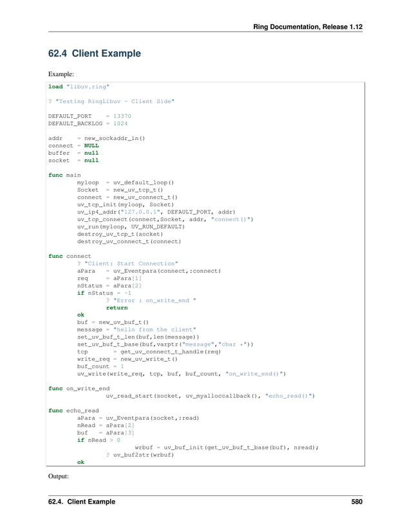Click the "Testing RingLibuv - Client Side" string
This screenshot has width=411, height=532.
coord(115,101)
